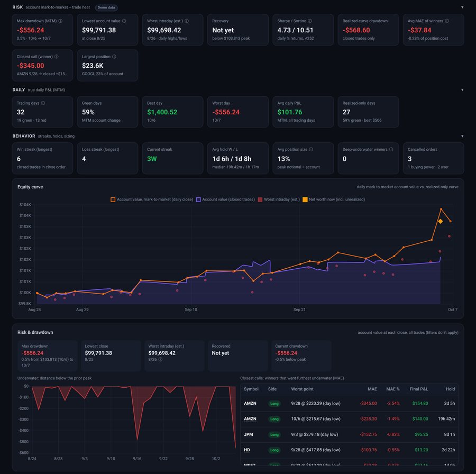This screenshot has width=476, height=474.
Task: Open info icon next to Closest call (winner)
Action: (57, 57)
